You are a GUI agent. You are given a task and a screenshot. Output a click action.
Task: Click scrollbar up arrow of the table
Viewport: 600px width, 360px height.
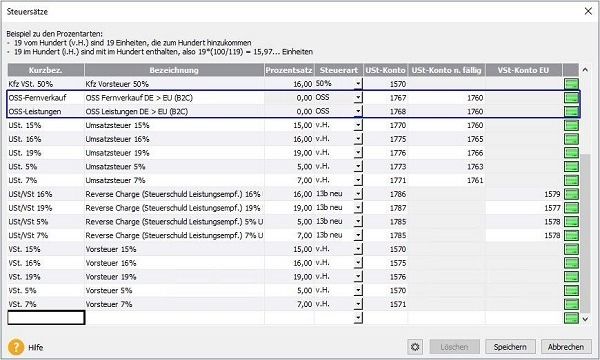(x=585, y=70)
